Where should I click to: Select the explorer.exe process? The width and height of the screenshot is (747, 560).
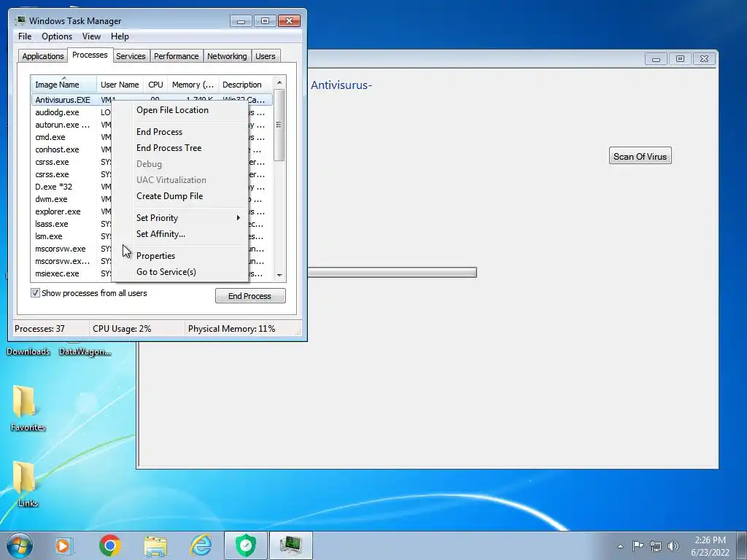[58, 211]
